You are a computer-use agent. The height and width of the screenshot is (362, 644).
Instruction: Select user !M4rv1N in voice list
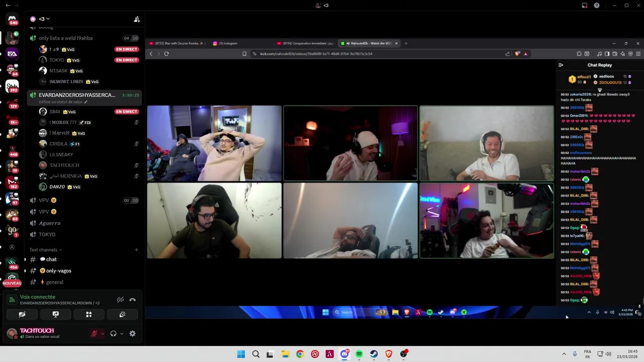(x=89, y=133)
